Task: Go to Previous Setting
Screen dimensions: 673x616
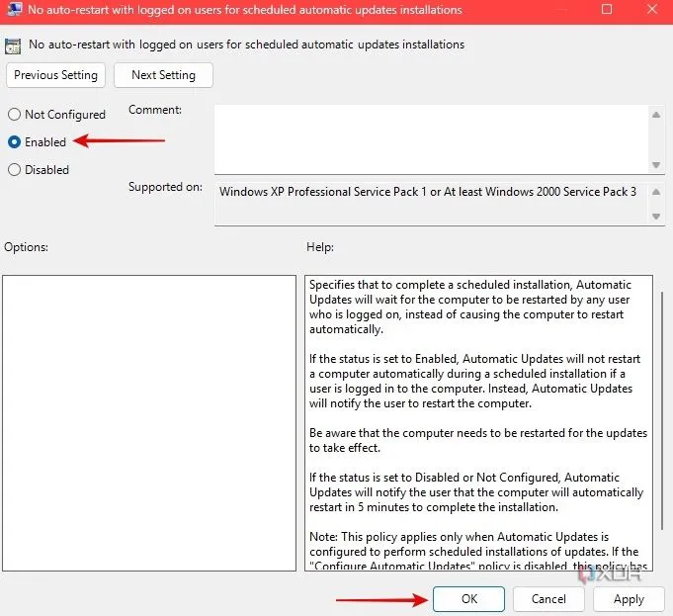Action: [55, 75]
